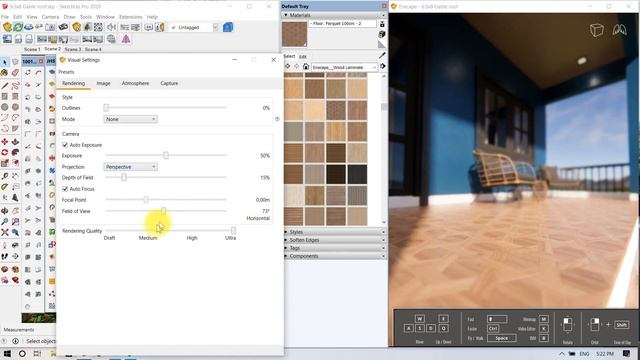Click the map icon in Enscape window corner
640x360 pixels.
click(x=619, y=30)
